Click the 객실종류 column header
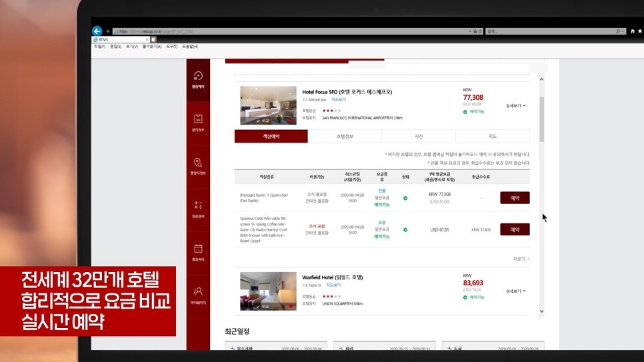This screenshot has width=644, height=362. click(x=267, y=177)
